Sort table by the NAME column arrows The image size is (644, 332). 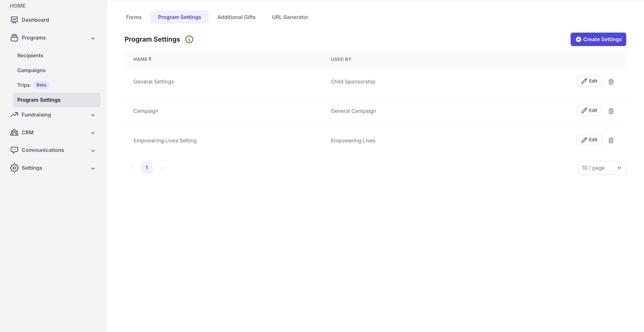pos(150,59)
